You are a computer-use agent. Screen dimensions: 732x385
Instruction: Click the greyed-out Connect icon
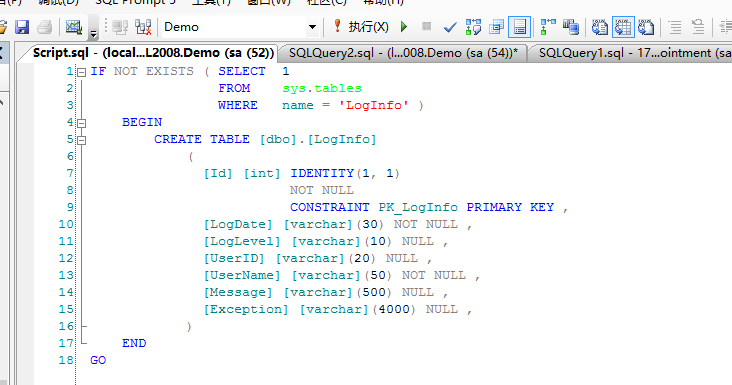point(120,27)
